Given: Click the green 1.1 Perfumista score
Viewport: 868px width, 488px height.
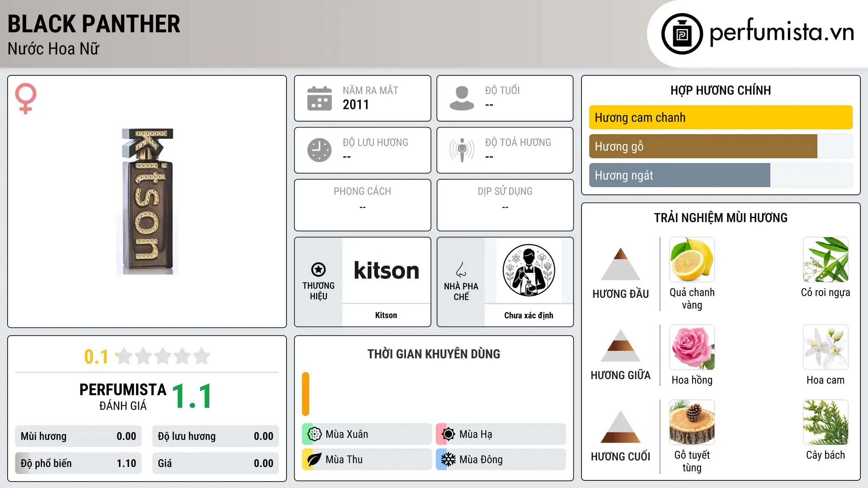Looking at the screenshot, I should point(192,396).
